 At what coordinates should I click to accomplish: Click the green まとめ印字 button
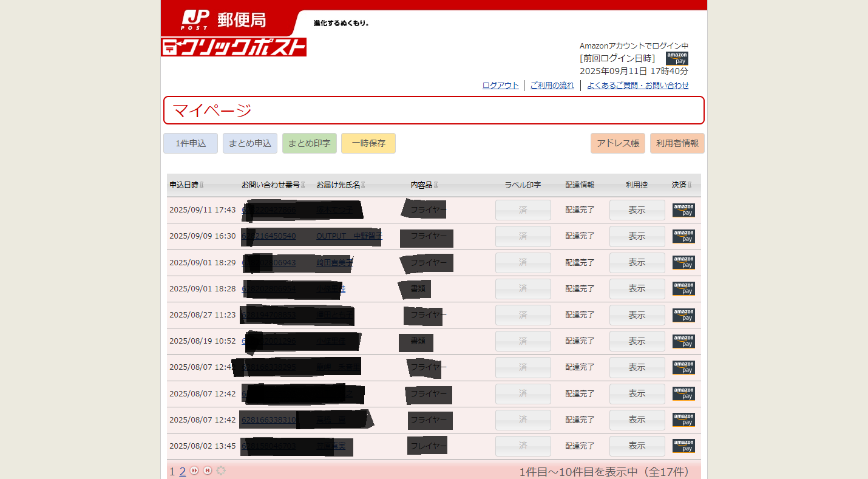[309, 143]
